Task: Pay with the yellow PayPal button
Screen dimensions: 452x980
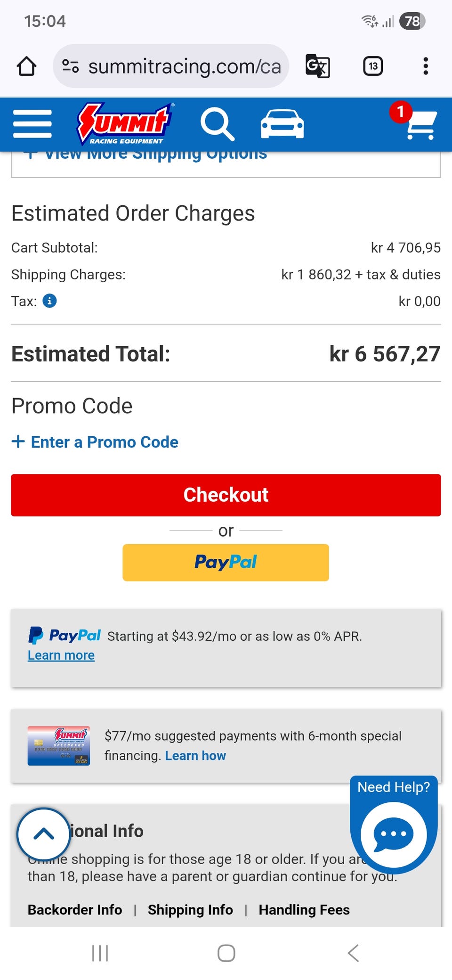Action: pyautogui.click(x=226, y=563)
